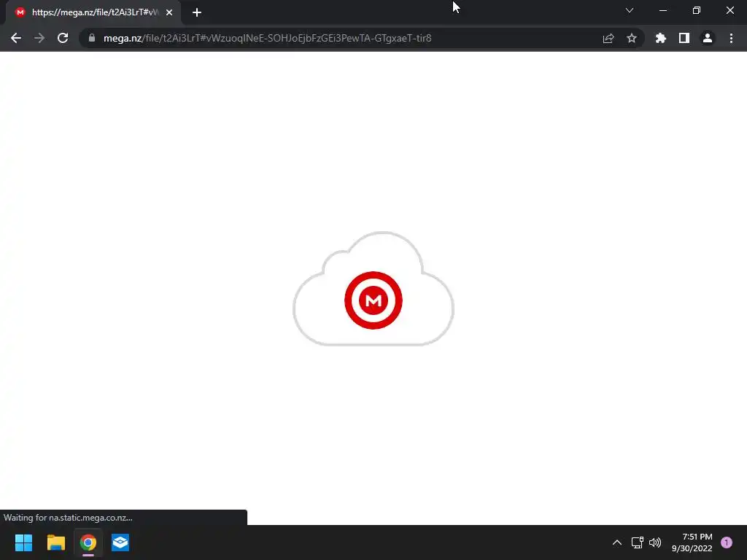Share this page using the share icon
This screenshot has width=747, height=560.
[x=608, y=38]
